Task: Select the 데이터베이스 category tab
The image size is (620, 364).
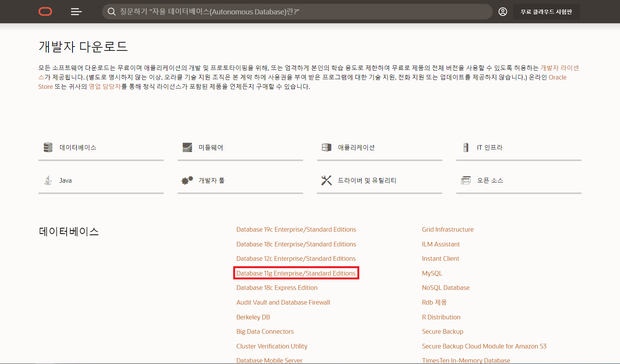Action: click(101, 148)
